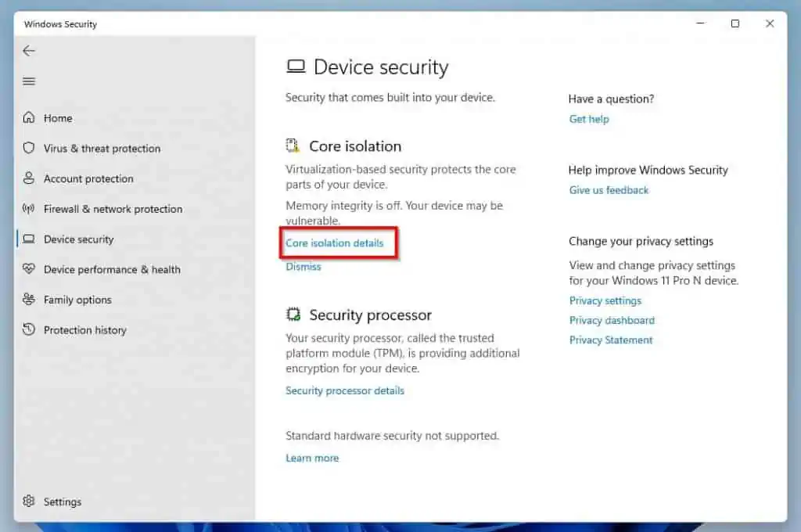Select the Virus & threat protection shield icon
This screenshot has height=532, width=801.
pyautogui.click(x=29, y=149)
